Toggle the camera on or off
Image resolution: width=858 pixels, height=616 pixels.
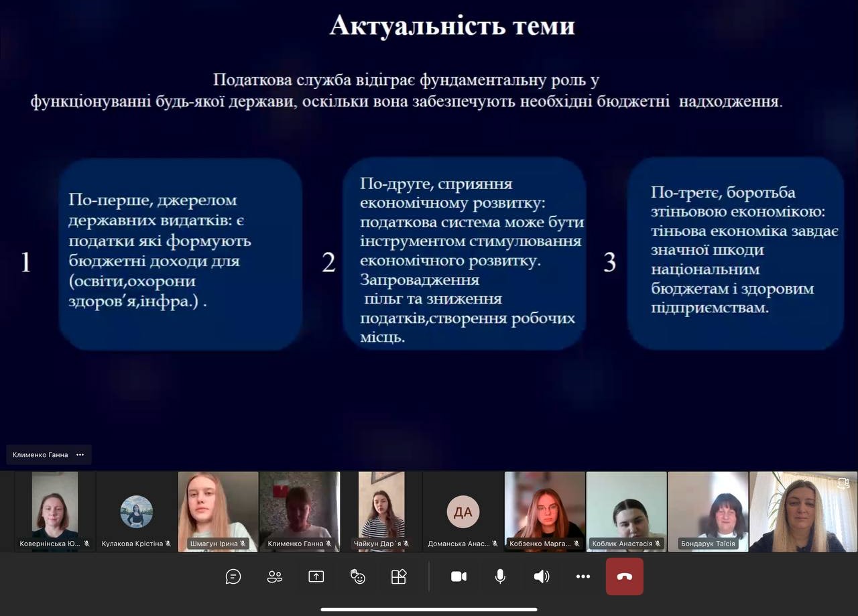click(458, 576)
